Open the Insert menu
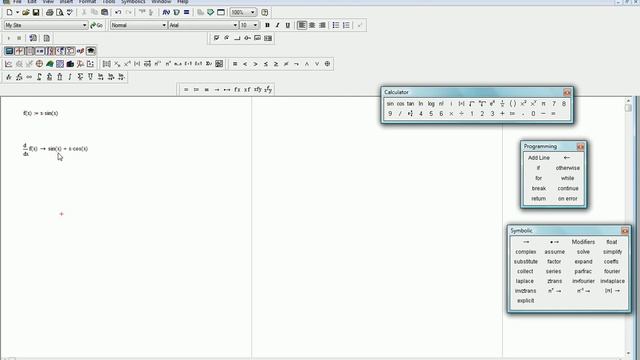This screenshot has width=640, height=360. [66, 2]
